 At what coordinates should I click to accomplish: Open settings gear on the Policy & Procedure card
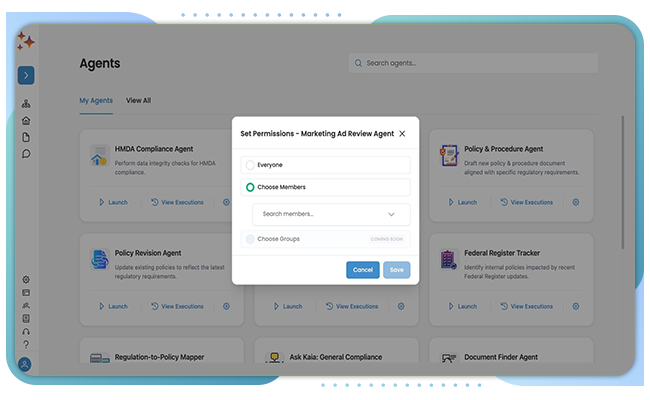coord(576,202)
